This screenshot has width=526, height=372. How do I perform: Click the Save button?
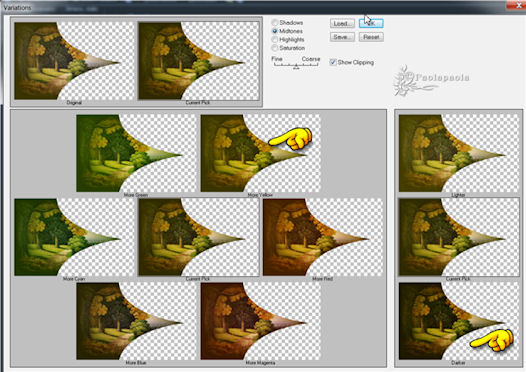(x=342, y=37)
